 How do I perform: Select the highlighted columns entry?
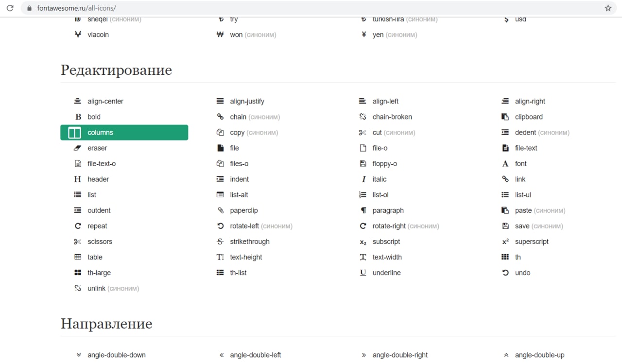click(x=124, y=132)
